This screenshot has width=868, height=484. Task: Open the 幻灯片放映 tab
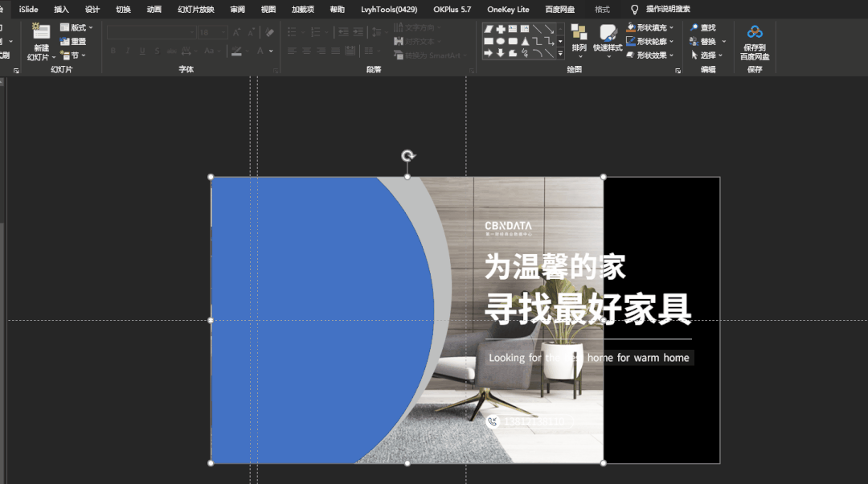[196, 10]
